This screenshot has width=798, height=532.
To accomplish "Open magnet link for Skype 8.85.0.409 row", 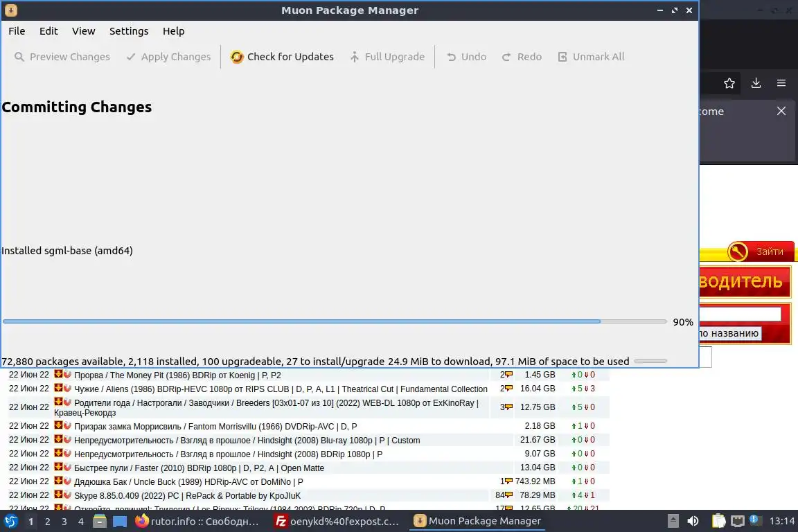I will tap(67, 495).
